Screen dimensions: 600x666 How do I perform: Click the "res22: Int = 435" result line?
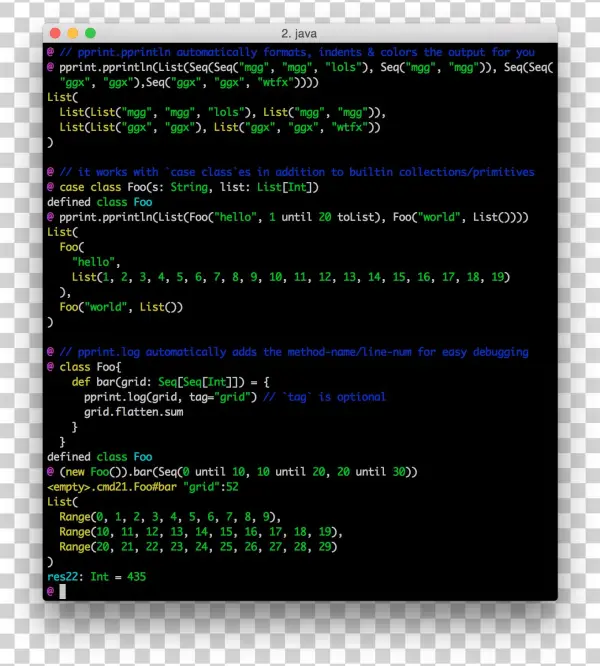click(96, 577)
